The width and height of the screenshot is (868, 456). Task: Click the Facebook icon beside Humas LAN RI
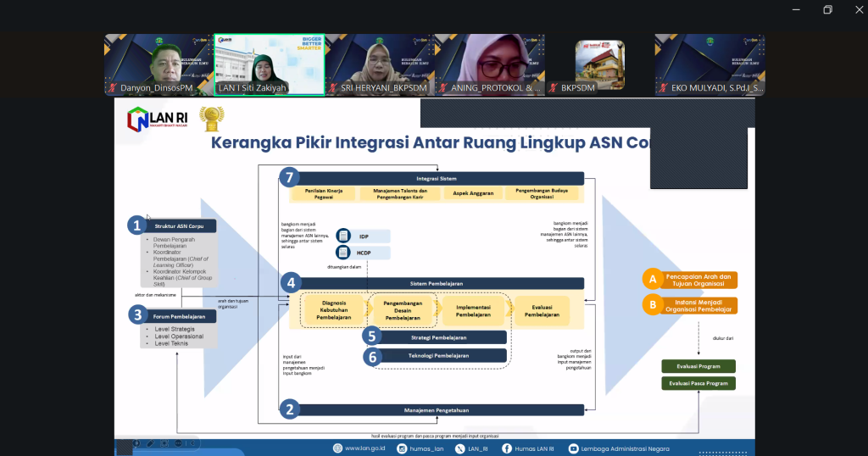coord(507,448)
